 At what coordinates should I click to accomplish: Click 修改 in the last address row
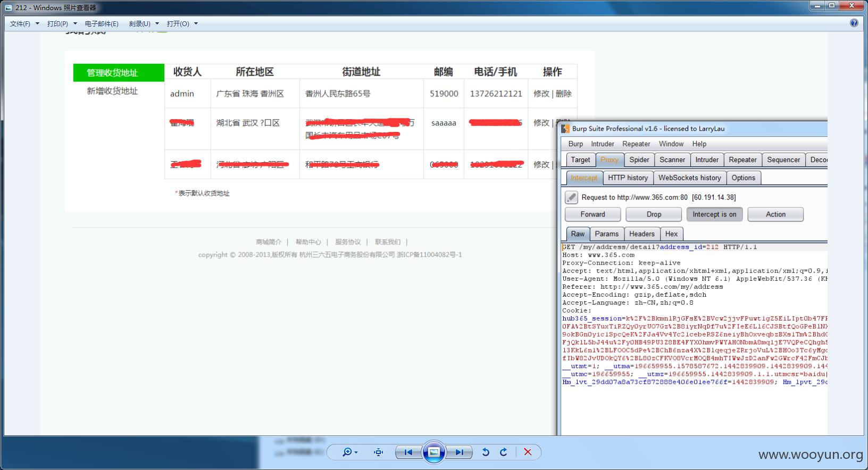coord(541,165)
